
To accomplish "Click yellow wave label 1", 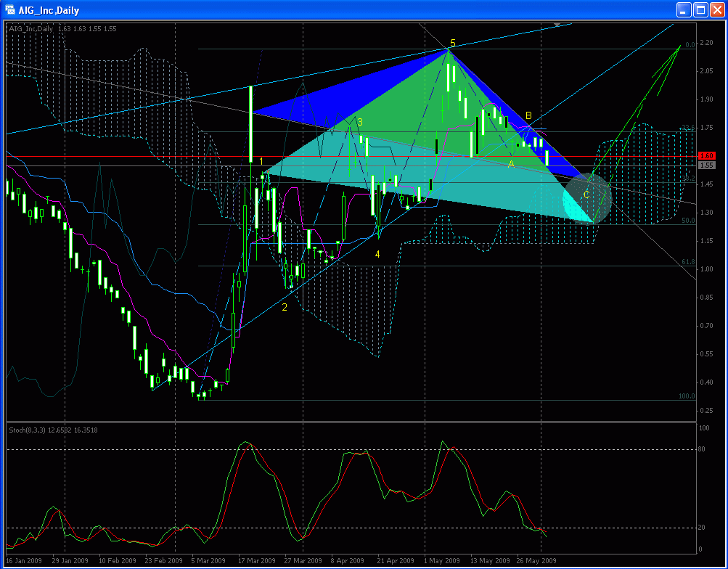I will (x=261, y=161).
